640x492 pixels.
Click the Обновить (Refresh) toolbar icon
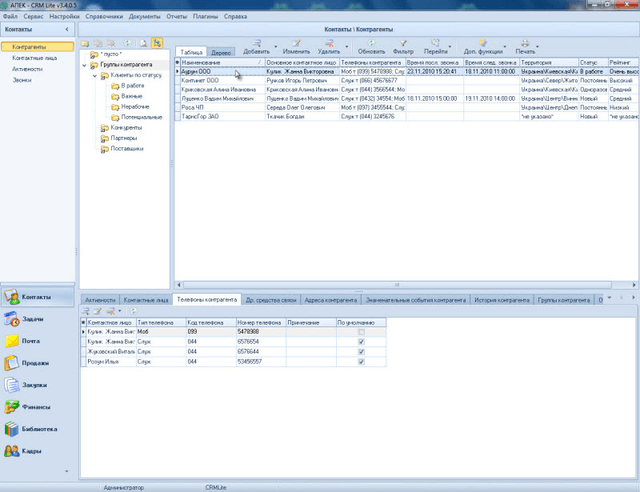pos(371,46)
